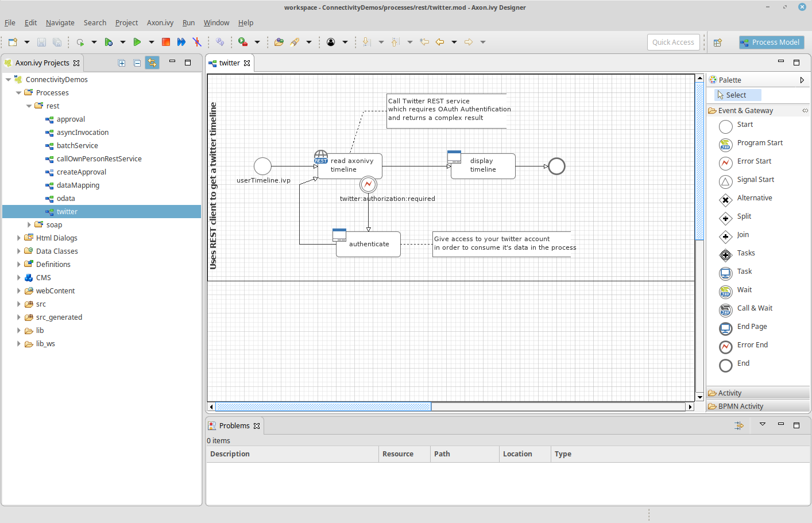Click the green Run engine play icon
Screen dimensions: 812x523
coord(137,42)
